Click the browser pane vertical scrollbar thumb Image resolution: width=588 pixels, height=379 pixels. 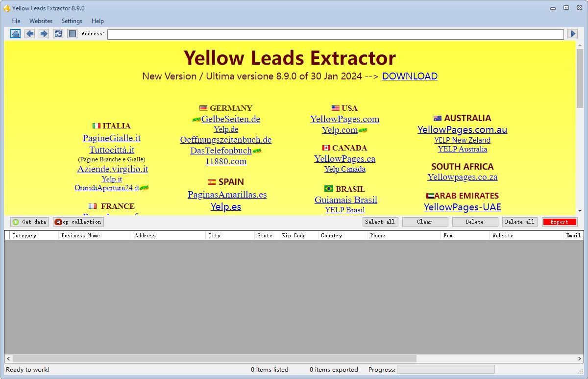[580, 78]
